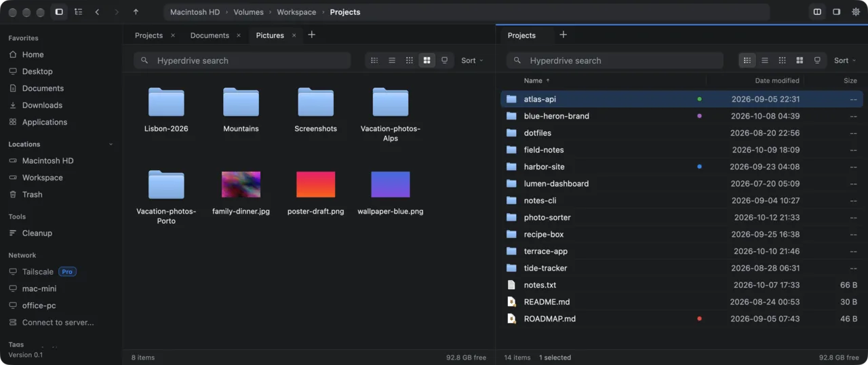Select the Projects tab in right pane
Image resolution: width=868 pixels, height=365 pixels.
521,35
